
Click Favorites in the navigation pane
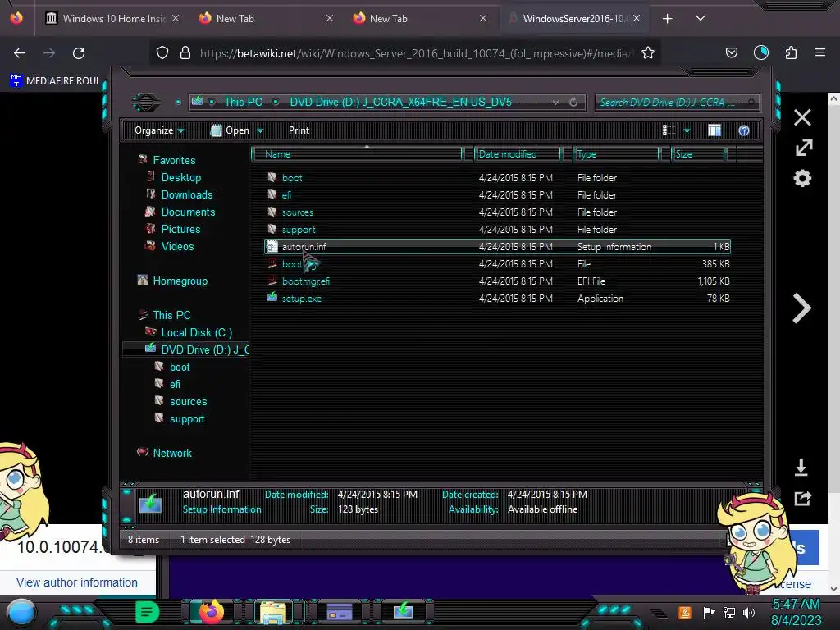174,160
